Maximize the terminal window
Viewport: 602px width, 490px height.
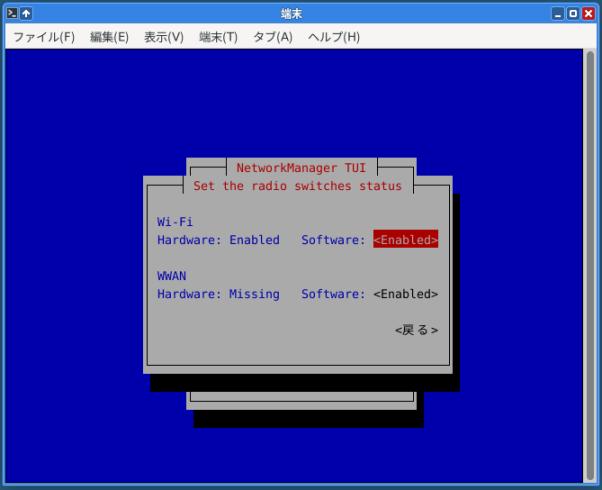pos(573,14)
